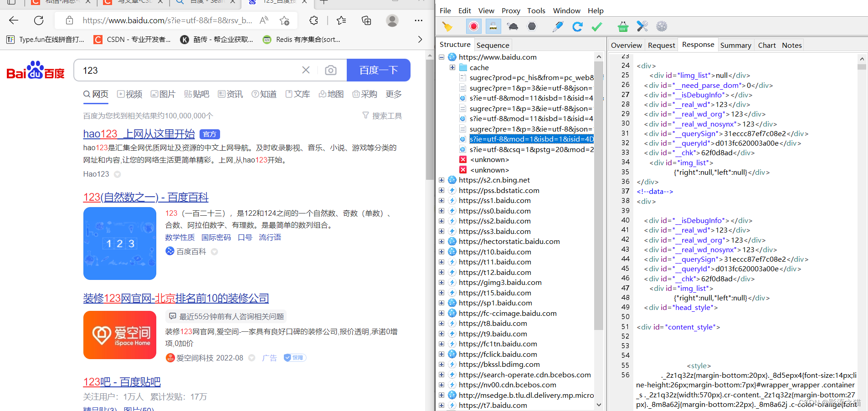Select highlighted s?ie=utf-8&mod=1&isbd request
This screenshot has height=411, width=868.
click(531, 139)
